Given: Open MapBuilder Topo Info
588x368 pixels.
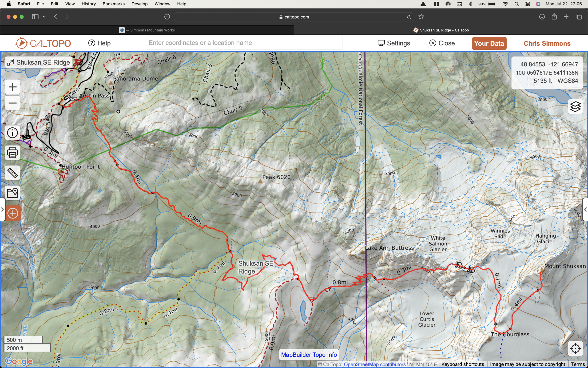Looking at the screenshot, I should click(309, 355).
